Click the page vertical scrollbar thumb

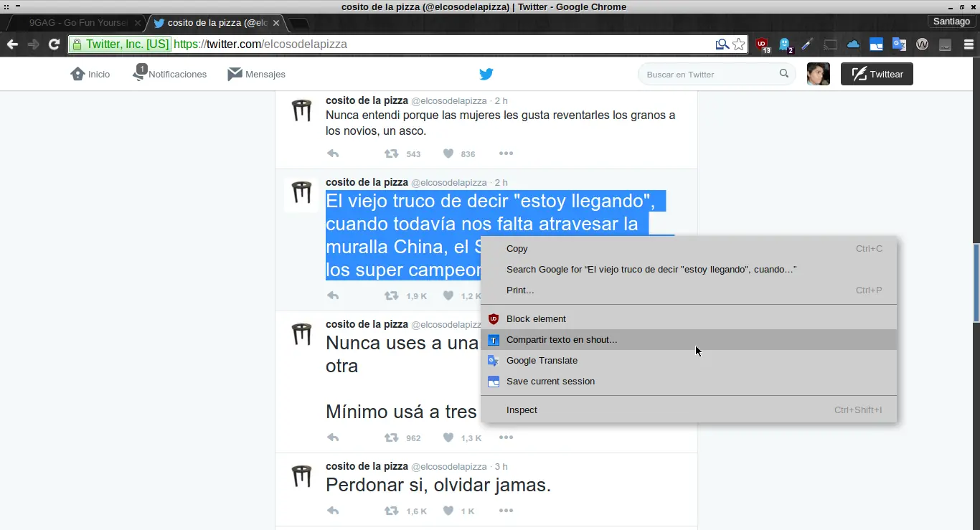(976, 283)
